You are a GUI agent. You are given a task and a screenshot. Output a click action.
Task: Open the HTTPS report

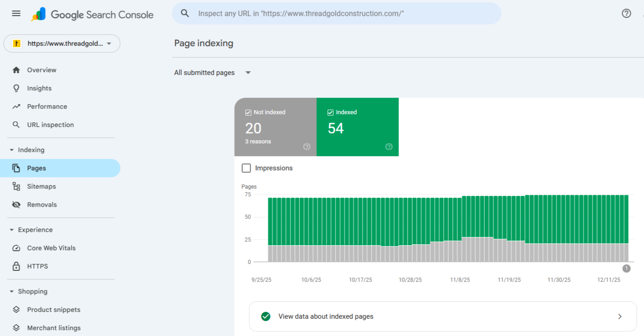[37, 266]
